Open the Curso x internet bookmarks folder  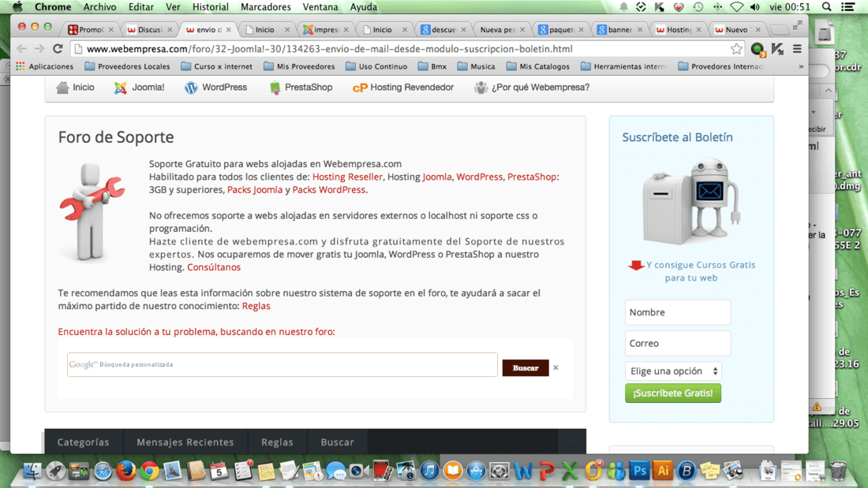pos(216,66)
